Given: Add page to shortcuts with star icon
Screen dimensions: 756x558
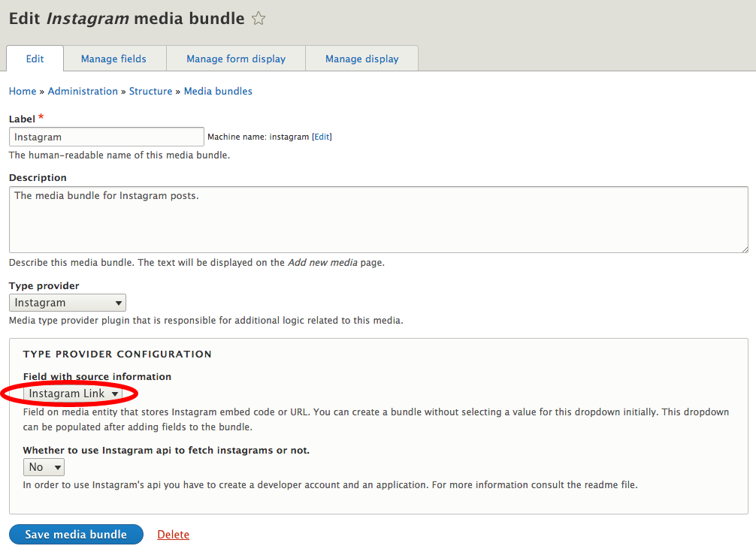Looking at the screenshot, I should [x=259, y=18].
